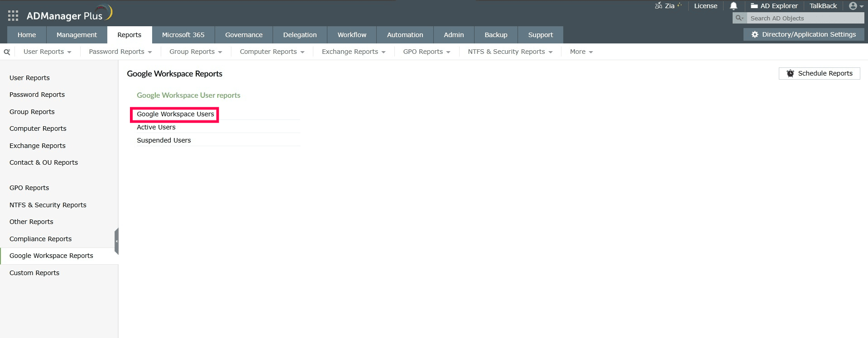Open Directory/Application Settings

pos(804,34)
